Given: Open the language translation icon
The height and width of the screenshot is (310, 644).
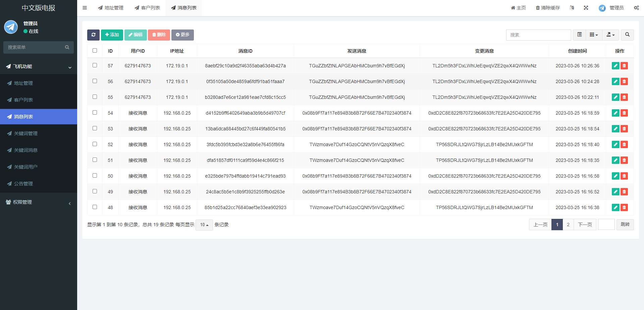Looking at the screenshot, I should (572, 8).
